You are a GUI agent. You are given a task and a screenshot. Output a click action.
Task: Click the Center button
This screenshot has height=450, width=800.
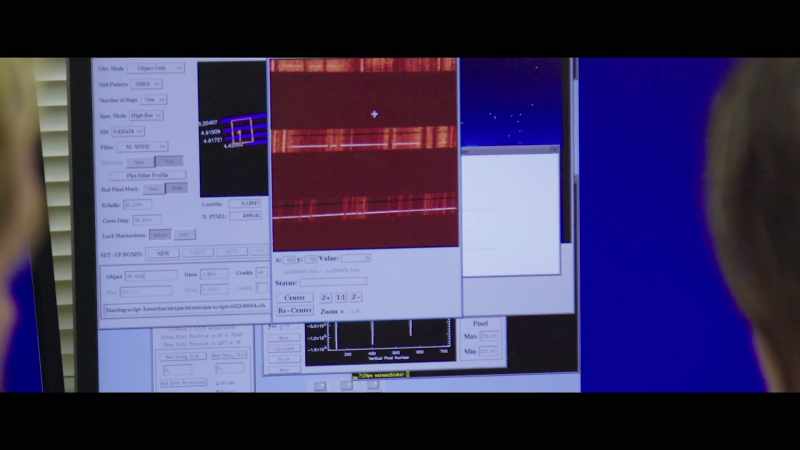(294, 297)
